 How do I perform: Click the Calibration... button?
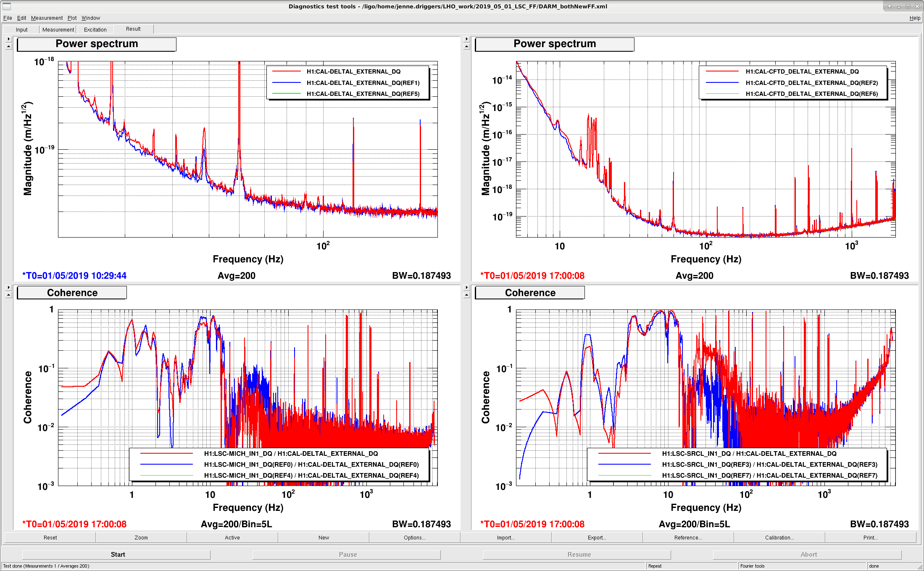click(779, 538)
